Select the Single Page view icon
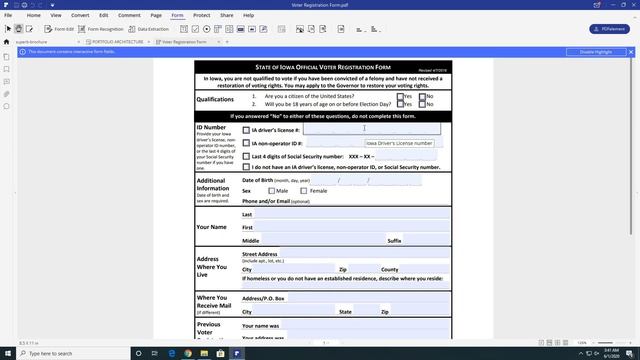 point(541,343)
